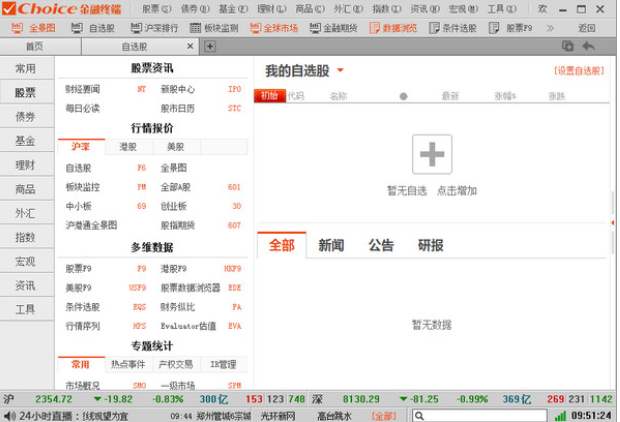Click the 张幅% column header
The width and height of the screenshot is (620, 422).
coord(505,96)
